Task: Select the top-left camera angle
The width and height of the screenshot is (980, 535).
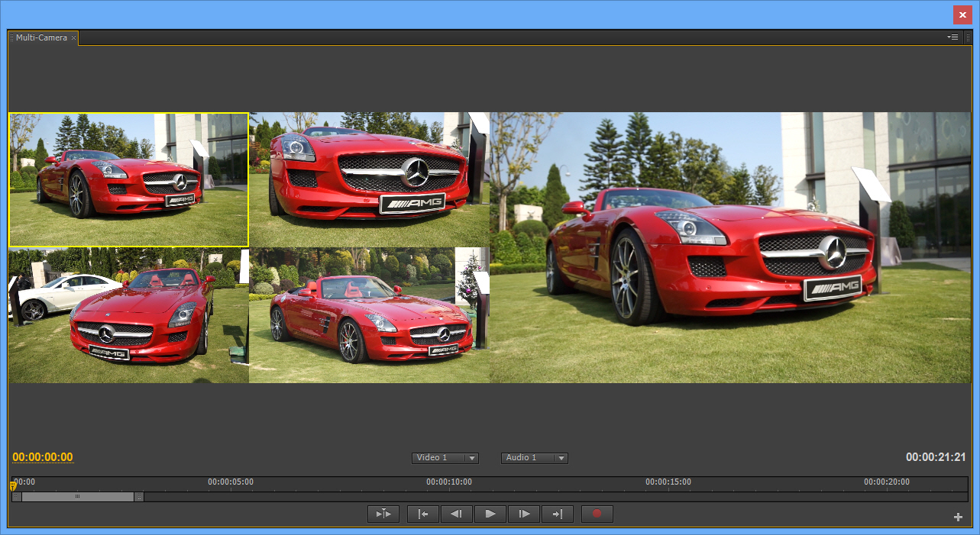Action: point(128,179)
